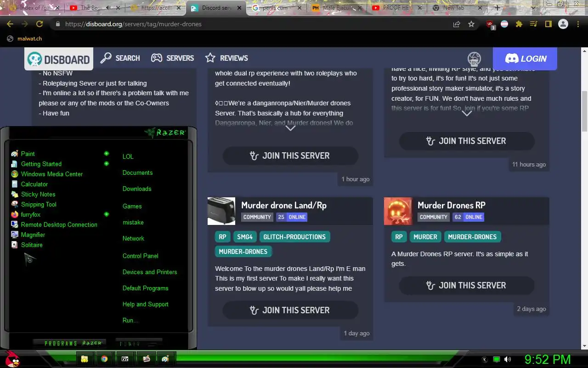Viewport: 588px width, 368px height.
Task: Open Magnifier from start menu
Action: coord(33,235)
